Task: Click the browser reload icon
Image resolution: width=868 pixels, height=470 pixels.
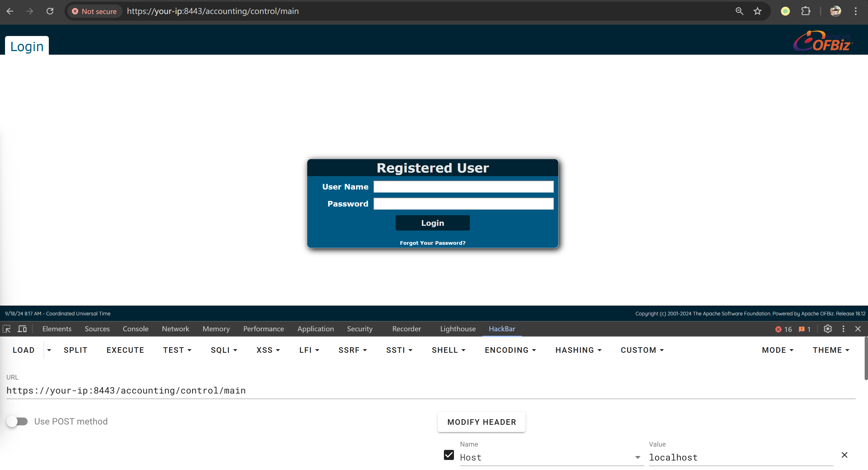Action: click(50, 11)
